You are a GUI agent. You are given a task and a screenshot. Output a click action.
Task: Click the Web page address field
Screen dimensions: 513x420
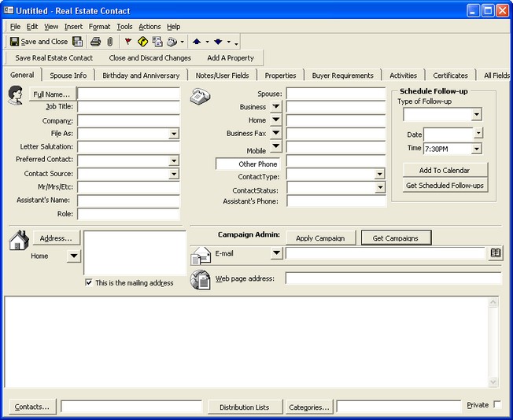393,278
